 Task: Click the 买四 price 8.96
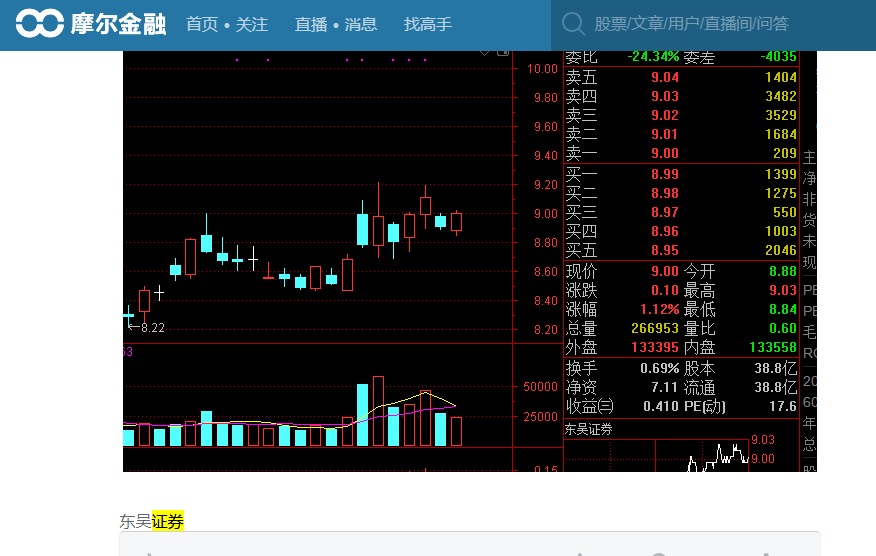[x=665, y=231]
